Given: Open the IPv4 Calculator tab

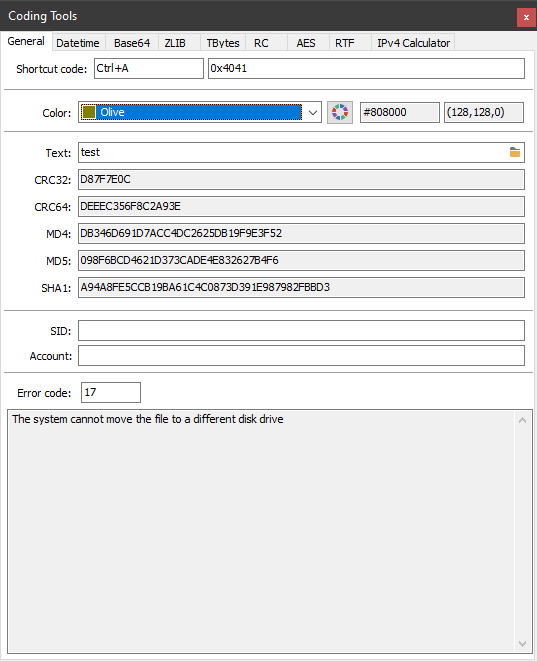Looking at the screenshot, I should [x=413, y=43].
